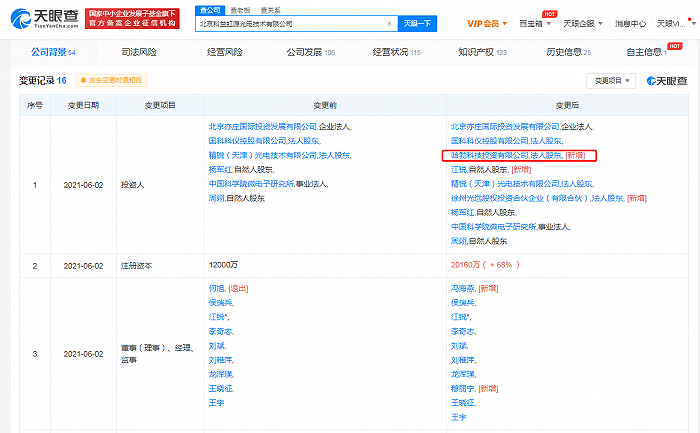Click the 发生变更时通知我 notify button
This screenshot has height=433, width=700.
[111, 80]
